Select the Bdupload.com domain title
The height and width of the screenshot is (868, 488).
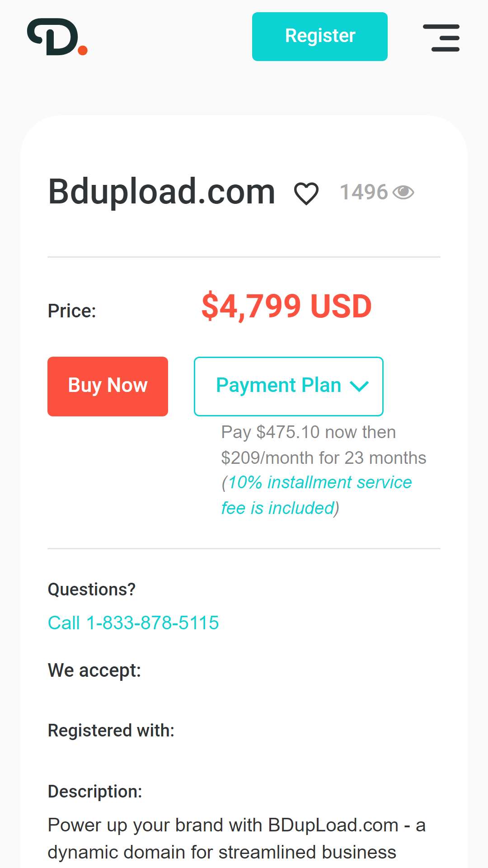click(162, 192)
